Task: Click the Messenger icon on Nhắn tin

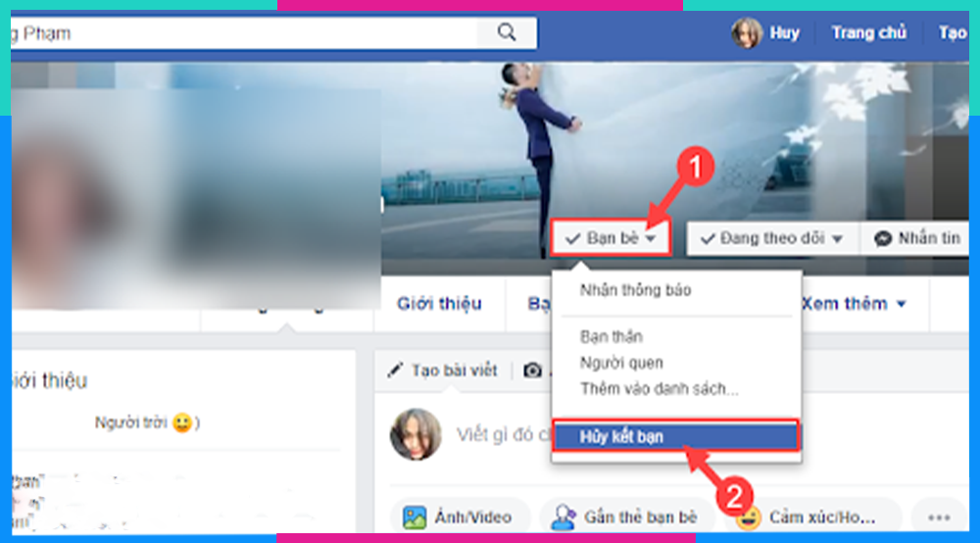Action: tap(883, 239)
